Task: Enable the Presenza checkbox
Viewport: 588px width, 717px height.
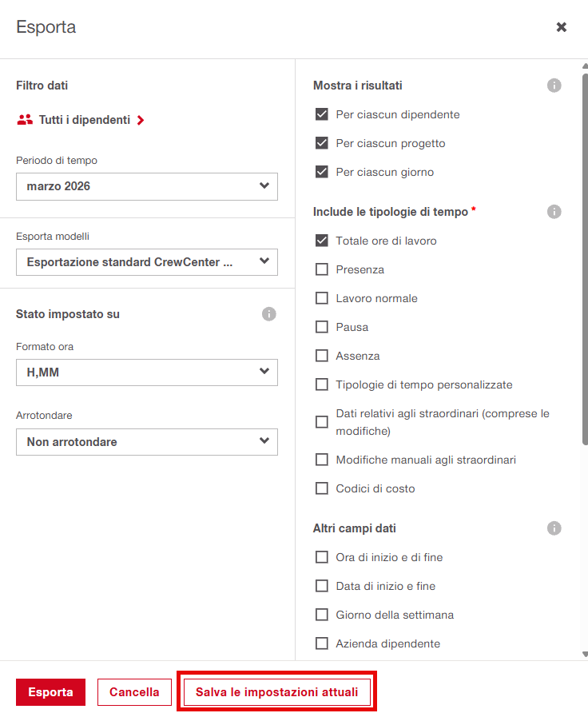Action: 322,269
